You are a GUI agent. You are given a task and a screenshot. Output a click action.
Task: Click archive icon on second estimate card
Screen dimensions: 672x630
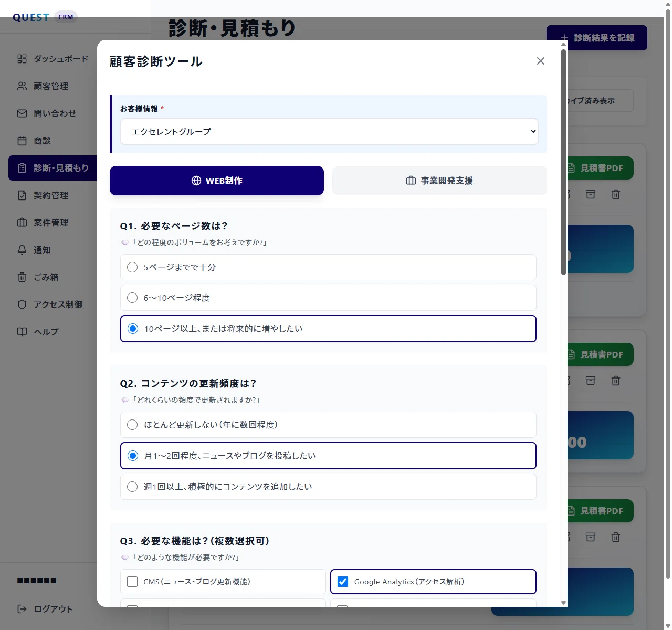[x=591, y=381]
